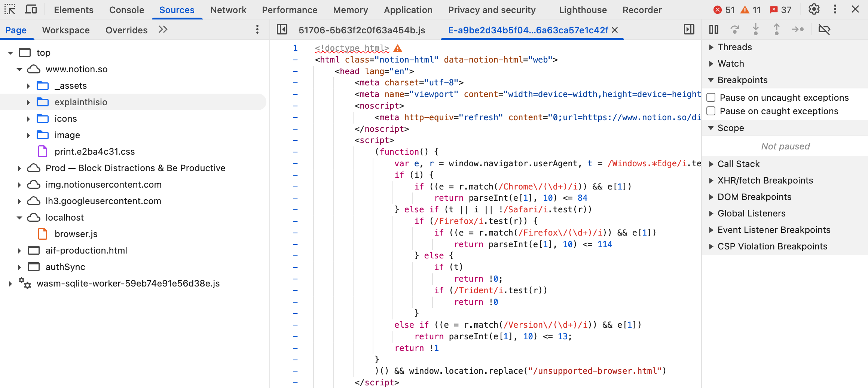Activate the inspect element picker icon
Viewport: 868px width, 388px height.
tap(10, 9)
